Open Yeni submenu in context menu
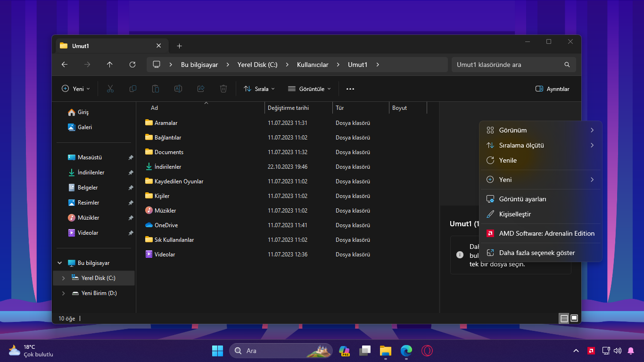The image size is (644, 362). pyautogui.click(x=541, y=180)
